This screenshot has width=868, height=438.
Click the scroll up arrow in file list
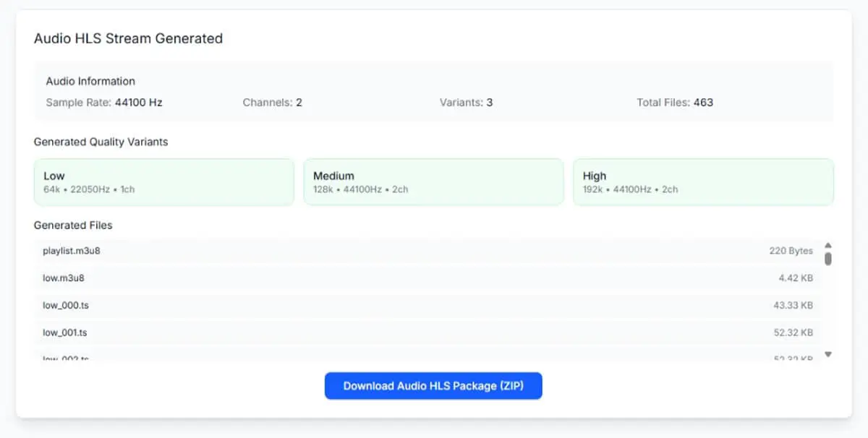[828, 245]
